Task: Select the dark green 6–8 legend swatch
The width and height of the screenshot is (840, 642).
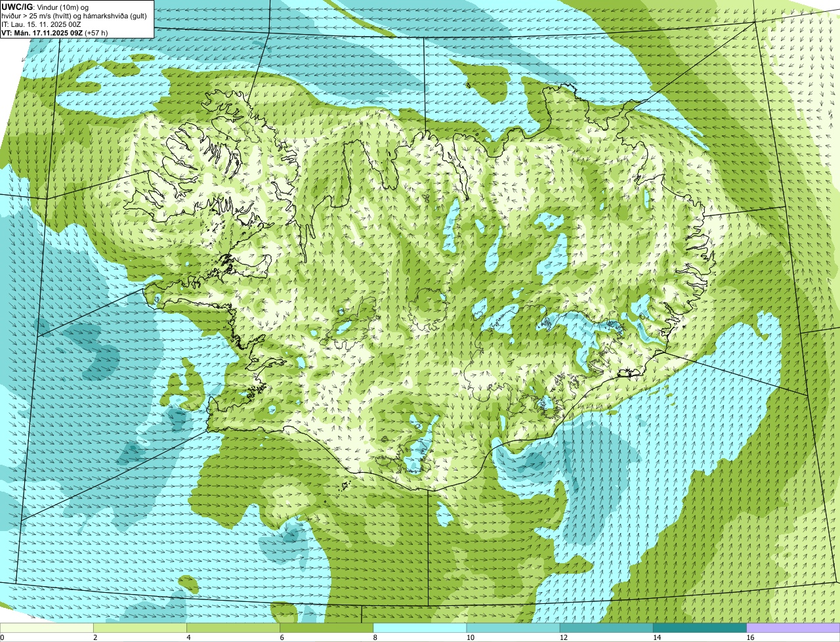Action: pos(327,628)
